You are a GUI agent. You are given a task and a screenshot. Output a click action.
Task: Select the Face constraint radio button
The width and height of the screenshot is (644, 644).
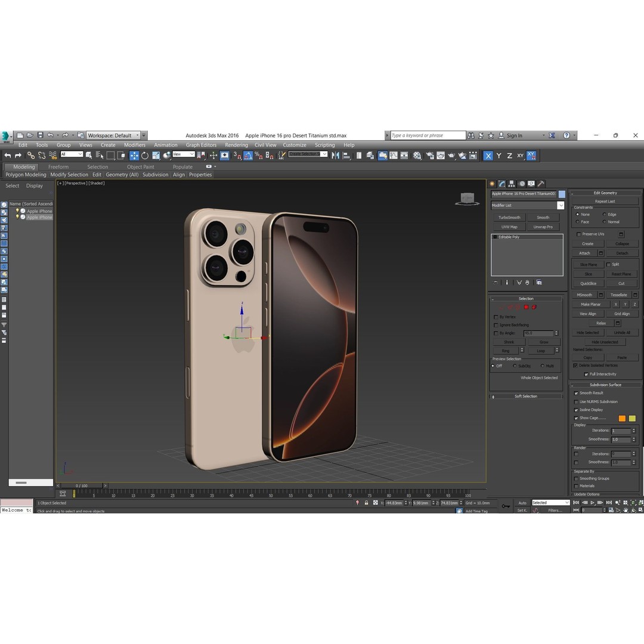tap(577, 222)
